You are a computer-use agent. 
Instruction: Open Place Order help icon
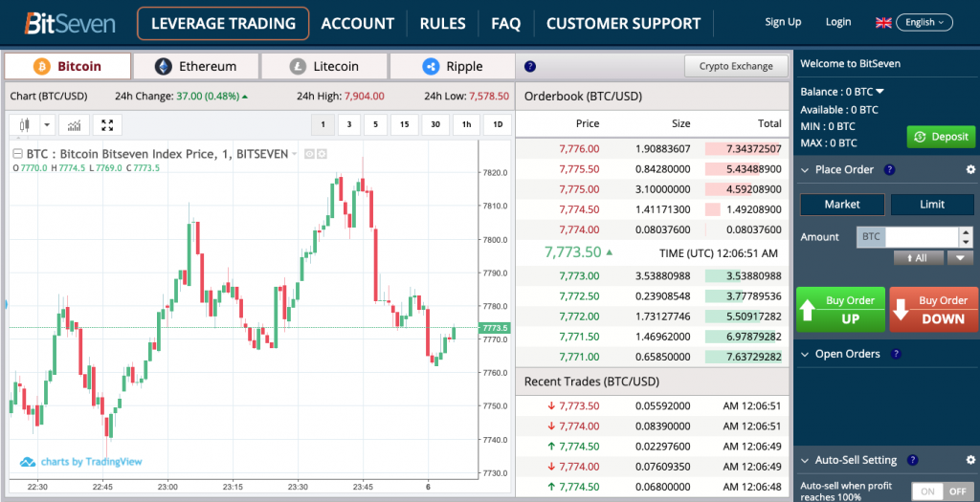[x=889, y=169]
